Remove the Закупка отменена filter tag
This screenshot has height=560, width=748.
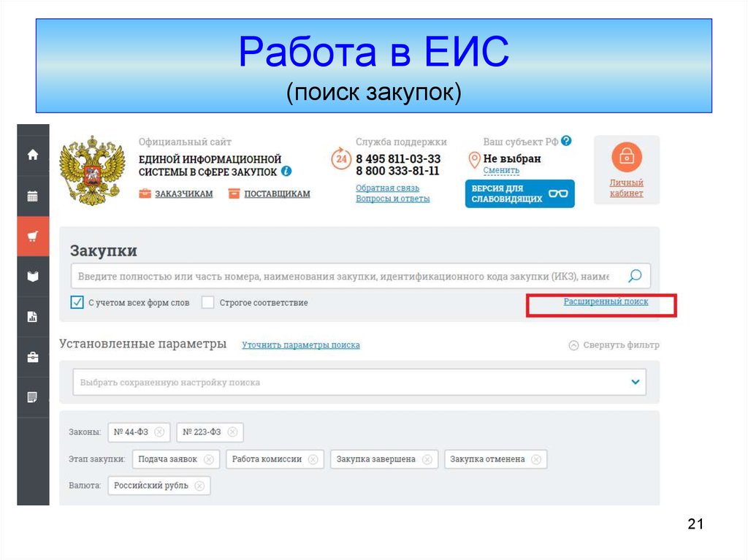(536, 459)
